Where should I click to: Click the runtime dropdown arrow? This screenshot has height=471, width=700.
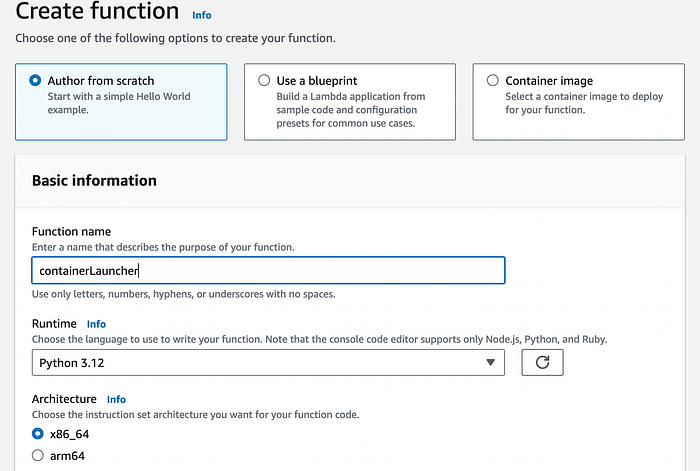[x=490, y=362]
